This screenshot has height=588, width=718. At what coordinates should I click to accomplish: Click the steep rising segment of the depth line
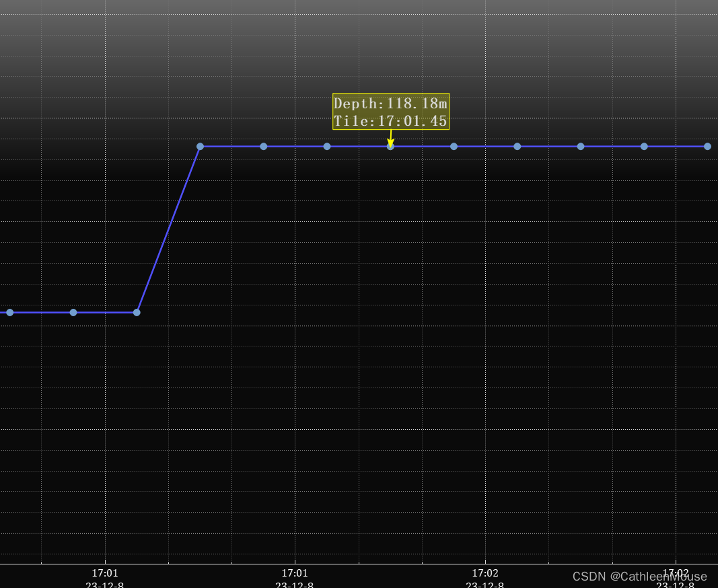[x=168, y=229]
